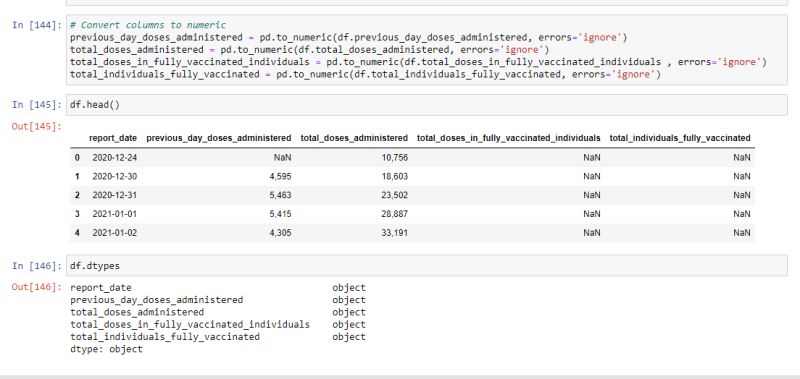Click the df.dtypes code cell
The height and width of the screenshot is (379, 800).
click(427, 266)
